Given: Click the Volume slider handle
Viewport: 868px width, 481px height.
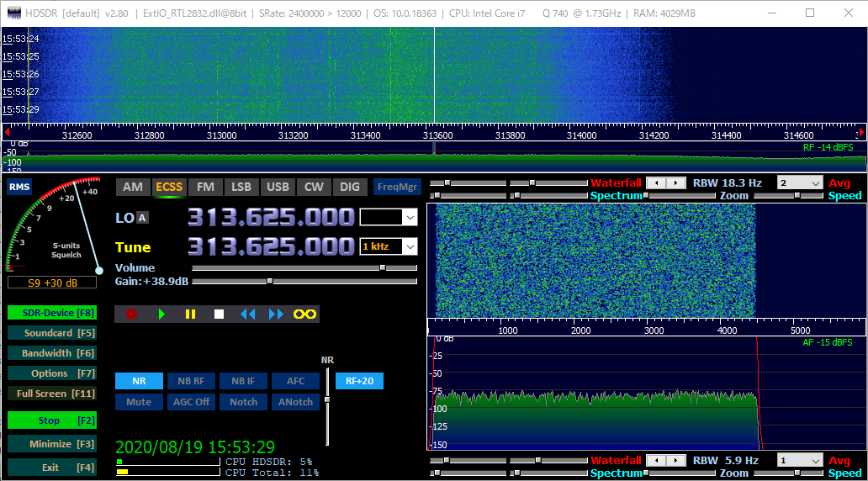Looking at the screenshot, I should point(383,268).
